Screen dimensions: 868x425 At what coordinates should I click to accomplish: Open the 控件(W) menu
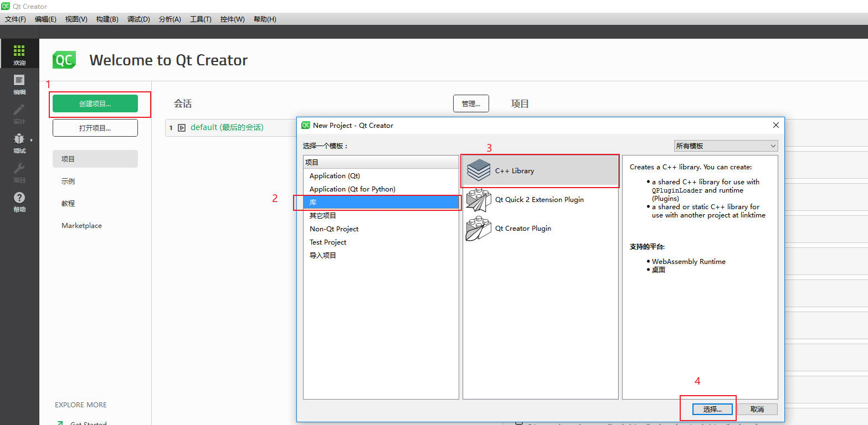[233, 19]
